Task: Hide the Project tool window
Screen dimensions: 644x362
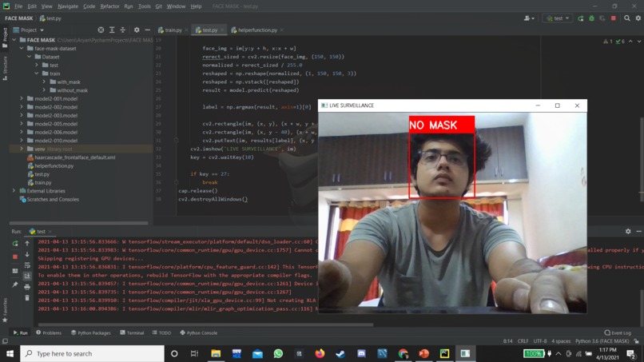Action: pyautogui.click(x=148, y=30)
